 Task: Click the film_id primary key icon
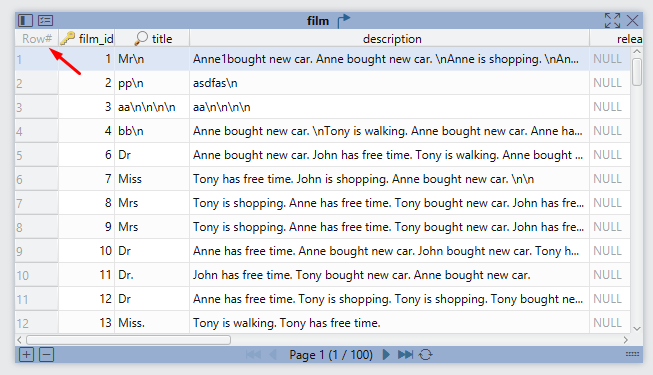click(67, 39)
